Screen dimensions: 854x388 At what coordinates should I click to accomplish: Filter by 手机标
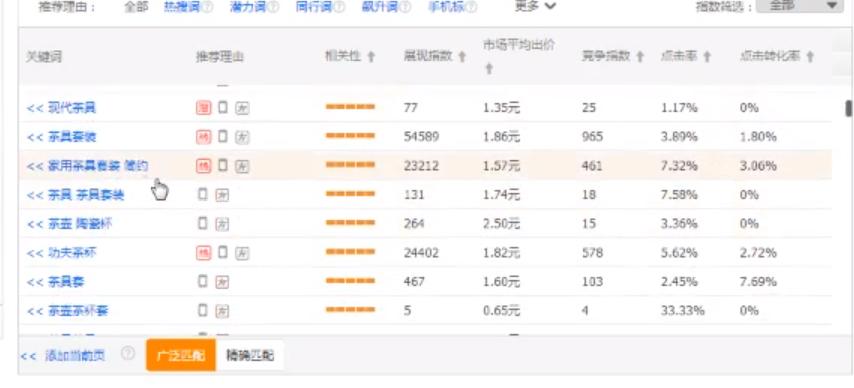pyautogui.click(x=447, y=7)
